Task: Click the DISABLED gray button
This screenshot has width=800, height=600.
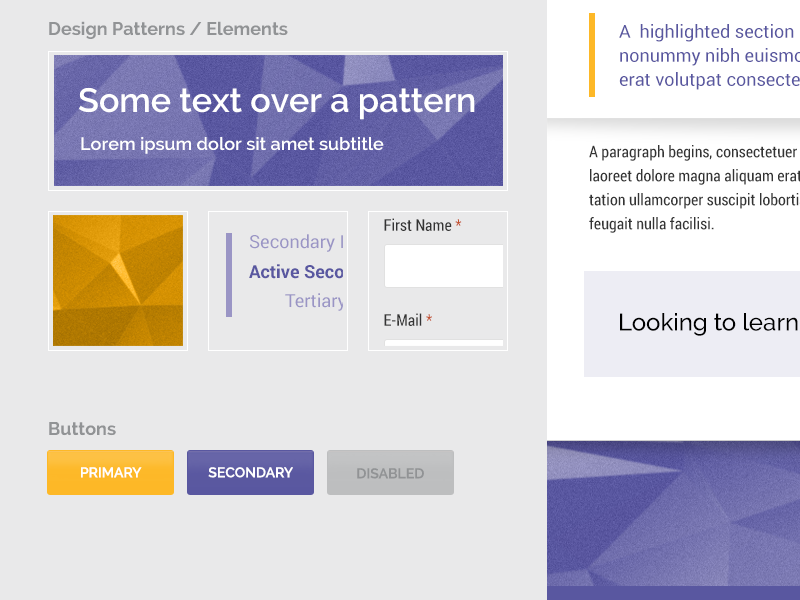Action: pos(390,472)
